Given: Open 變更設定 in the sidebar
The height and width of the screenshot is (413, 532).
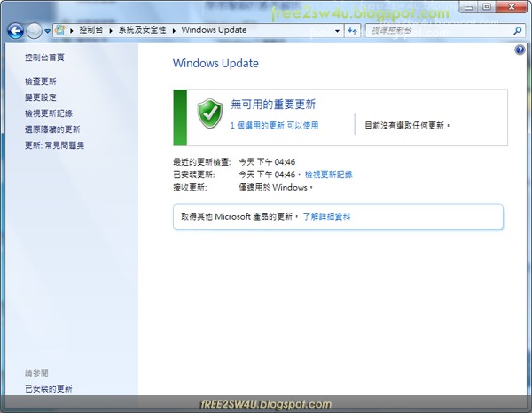Looking at the screenshot, I should [x=41, y=97].
